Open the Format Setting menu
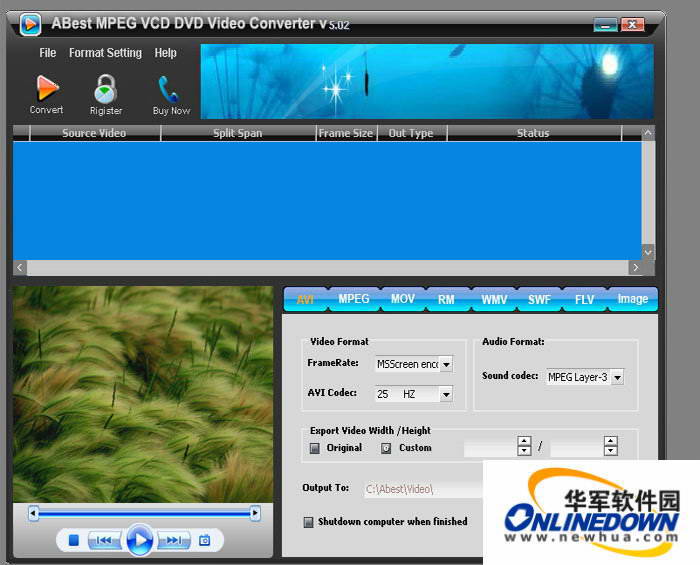This screenshot has width=700, height=565. tap(105, 53)
